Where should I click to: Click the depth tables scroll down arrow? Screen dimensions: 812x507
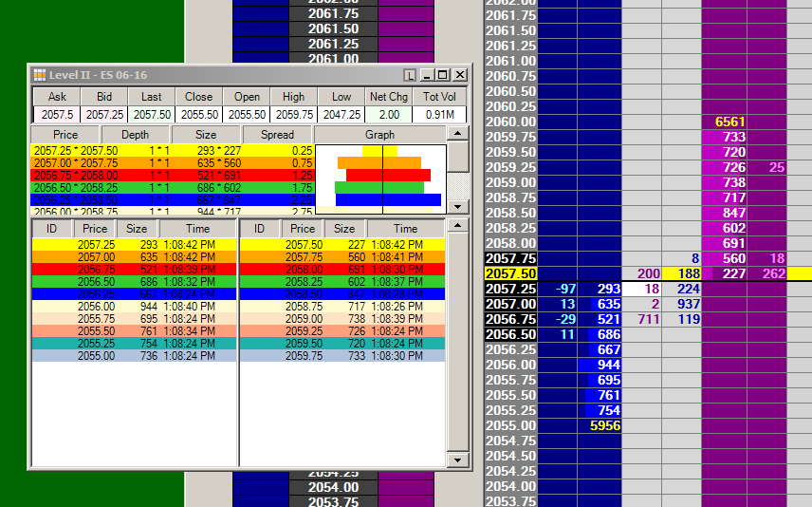tap(458, 460)
